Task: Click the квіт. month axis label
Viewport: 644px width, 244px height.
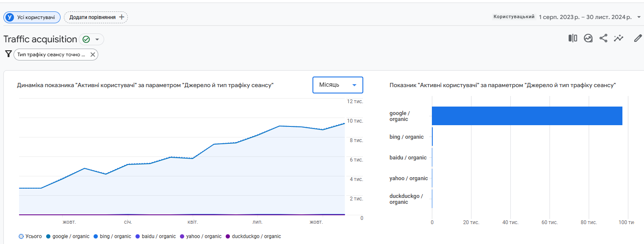Action: (x=193, y=222)
